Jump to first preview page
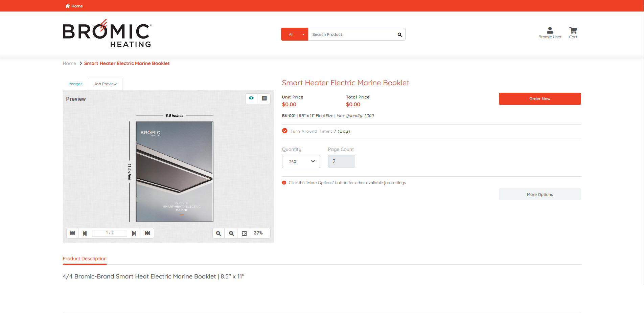The width and height of the screenshot is (644, 313). [x=72, y=233]
